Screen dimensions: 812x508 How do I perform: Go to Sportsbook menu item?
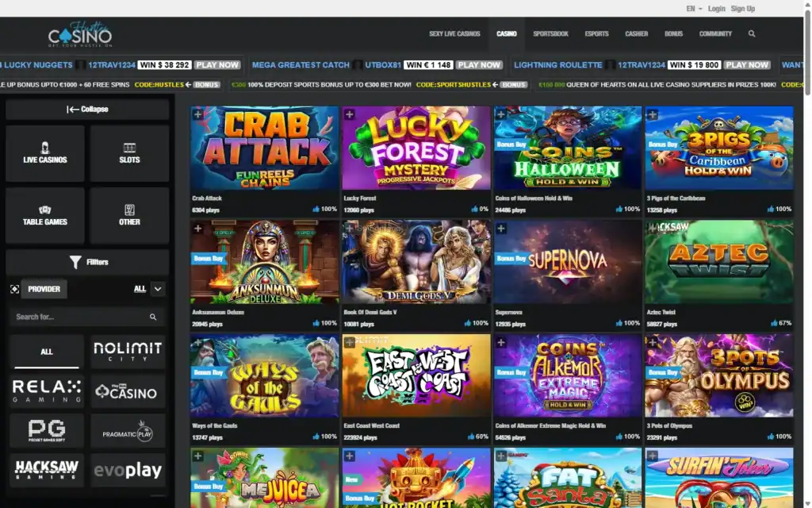(550, 33)
